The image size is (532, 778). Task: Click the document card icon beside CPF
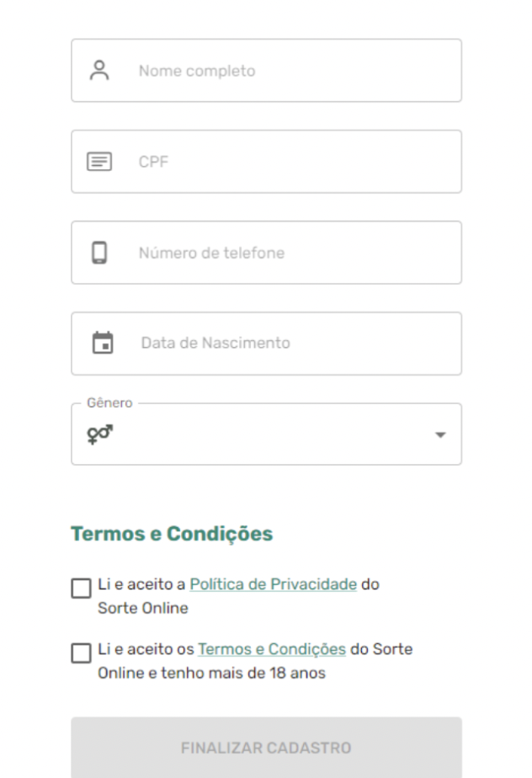[x=99, y=162]
